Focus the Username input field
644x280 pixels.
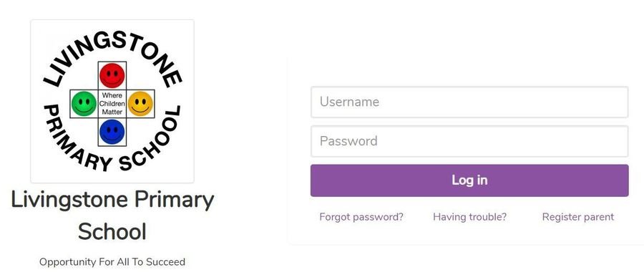pos(469,102)
